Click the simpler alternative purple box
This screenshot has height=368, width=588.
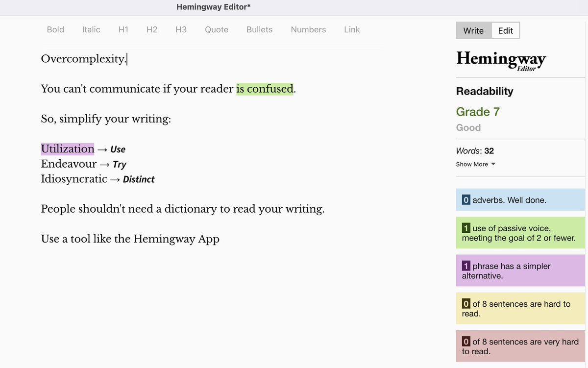pyautogui.click(x=520, y=270)
